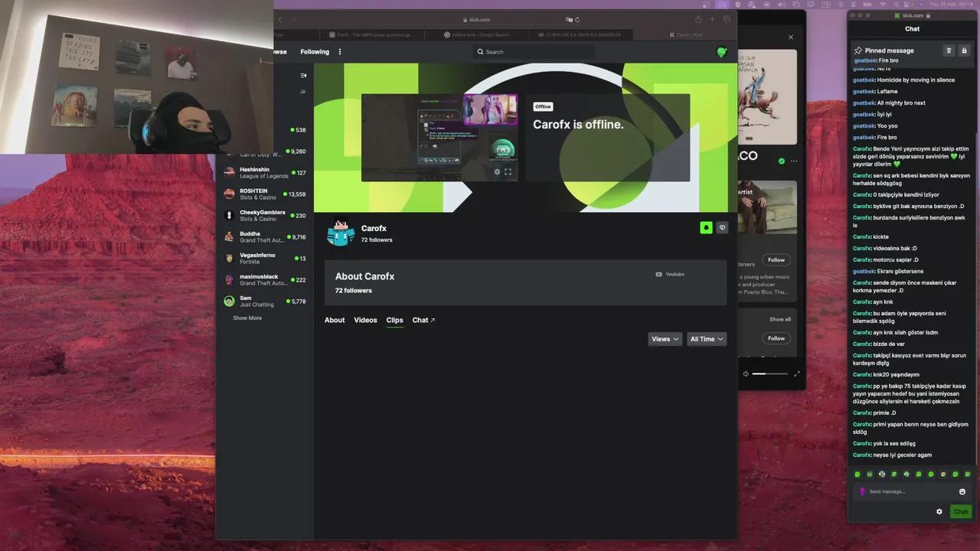Switch to the About tab
Viewport: 980px width, 551px height.
335,320
